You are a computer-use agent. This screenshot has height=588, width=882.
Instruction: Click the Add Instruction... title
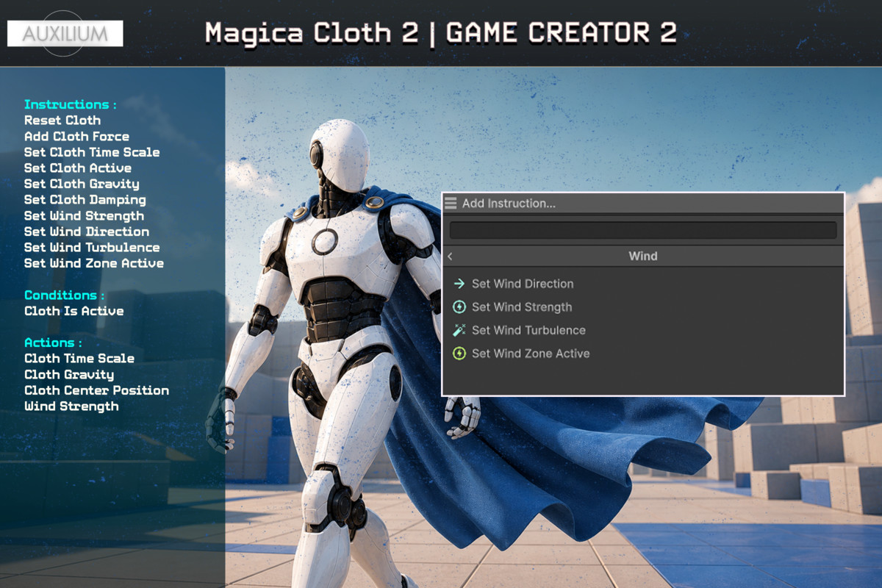tap(509, 204)
